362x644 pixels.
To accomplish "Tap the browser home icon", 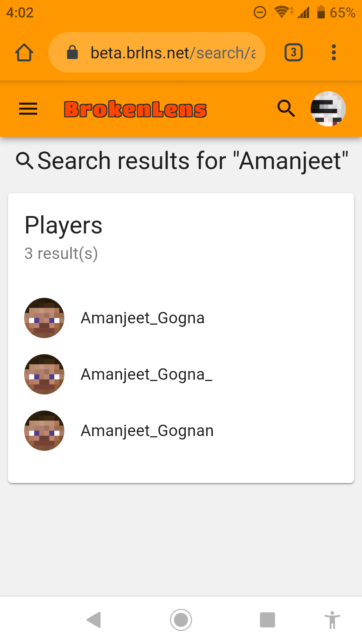I will 24,52.
